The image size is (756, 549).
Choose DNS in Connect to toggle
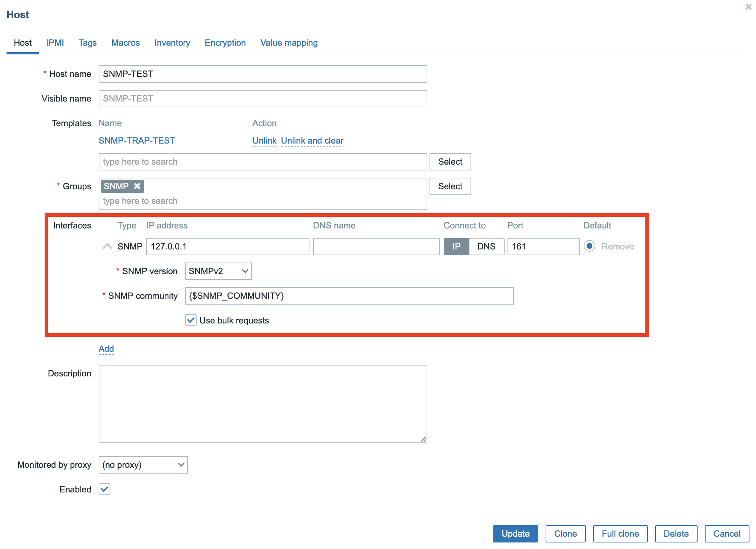(486, 247)
